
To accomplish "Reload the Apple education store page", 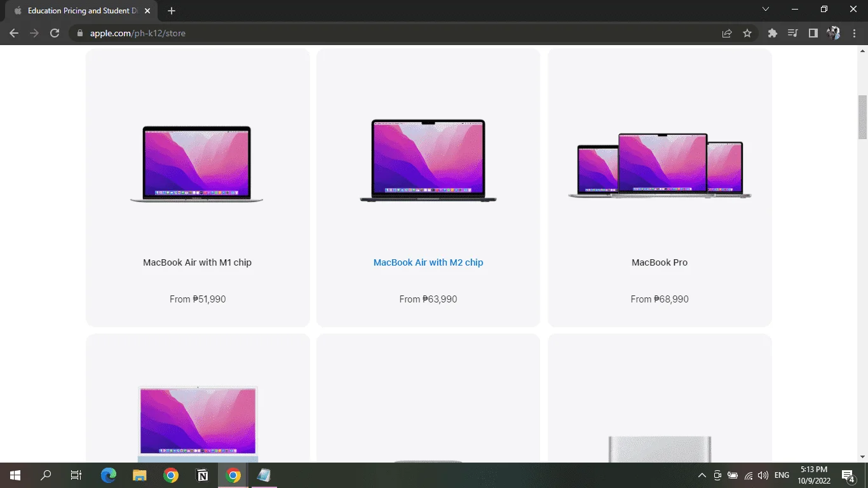I will pos(55,33).
